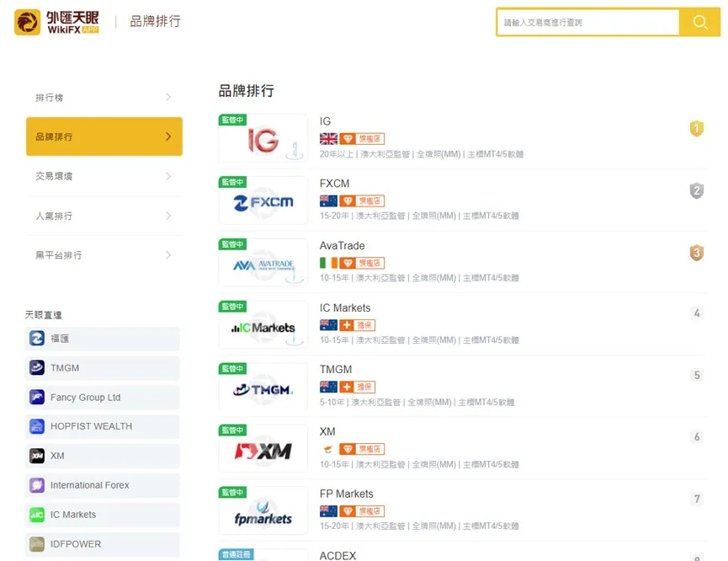Click the Australian flag in FXCM row

[x=328, y=200]
